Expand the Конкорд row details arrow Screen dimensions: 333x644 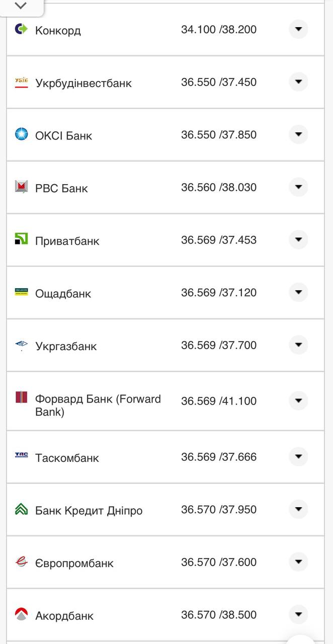coord(298,29)
